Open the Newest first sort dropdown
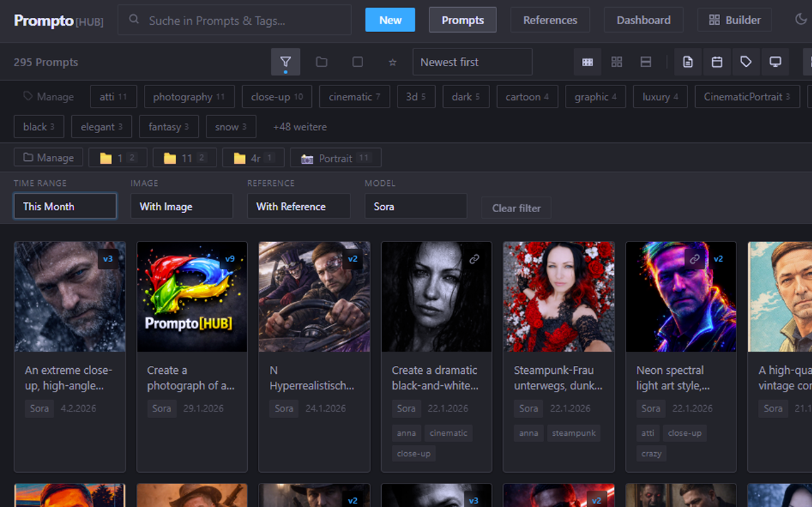 (x=472, y=62)
